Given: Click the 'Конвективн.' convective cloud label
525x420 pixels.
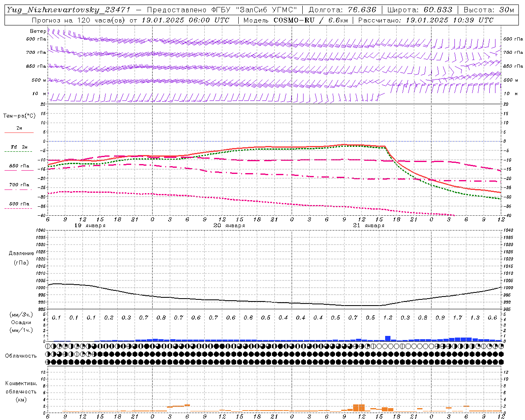Looking at the screenshot, I should pos(21,383).
